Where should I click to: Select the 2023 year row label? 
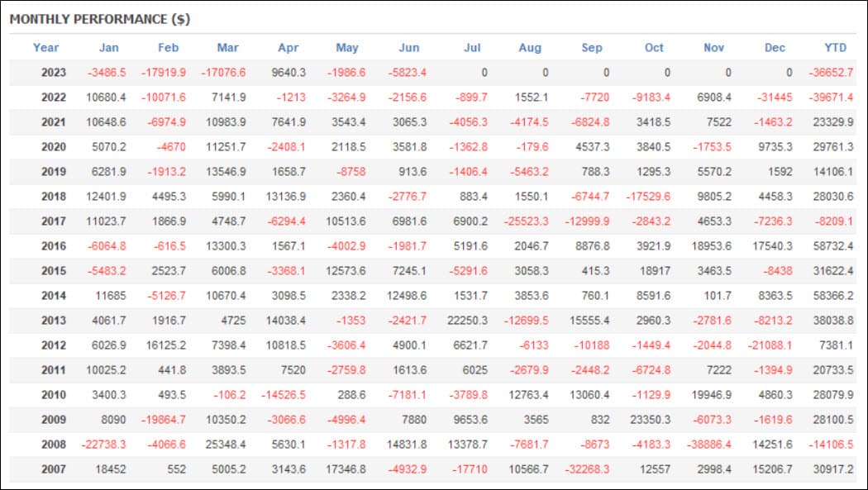(54, 73)
